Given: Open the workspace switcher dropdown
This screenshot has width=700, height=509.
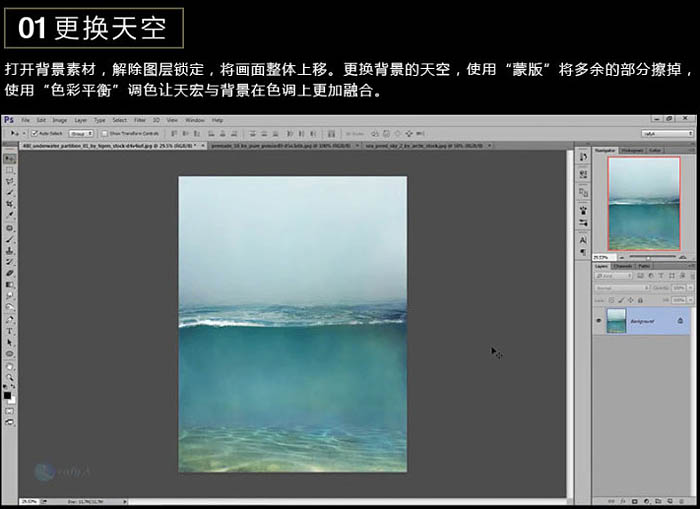Looking at the screenshot, I should click(668, 133).
